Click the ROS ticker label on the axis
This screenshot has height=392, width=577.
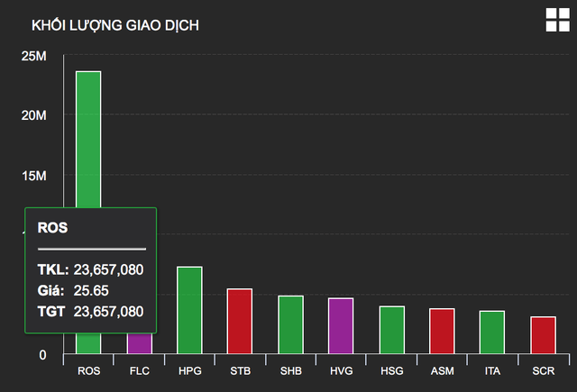click(x=88, y=370)
